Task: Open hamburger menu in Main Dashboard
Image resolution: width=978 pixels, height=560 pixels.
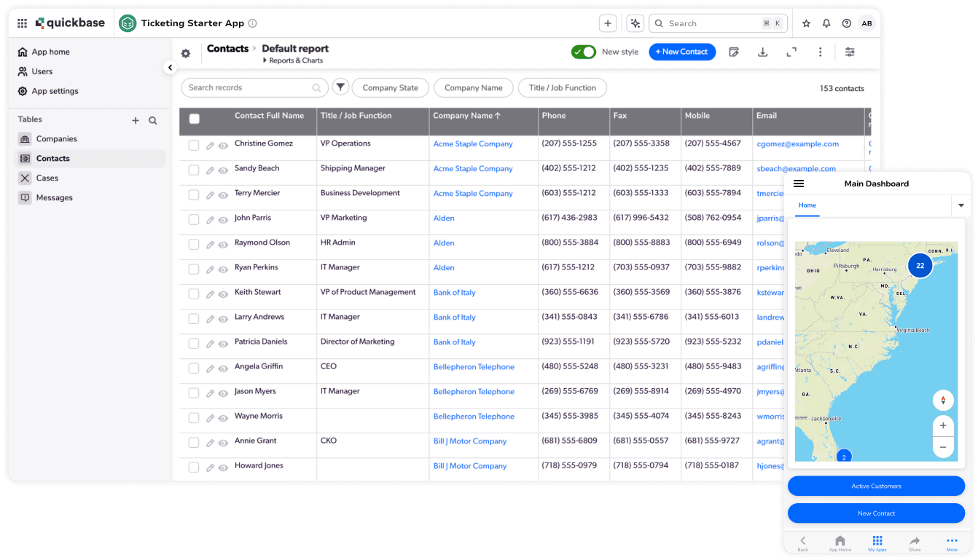Action: 799,184
